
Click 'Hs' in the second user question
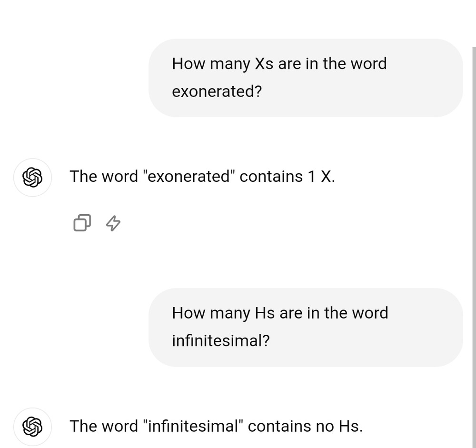pos(265,313)
